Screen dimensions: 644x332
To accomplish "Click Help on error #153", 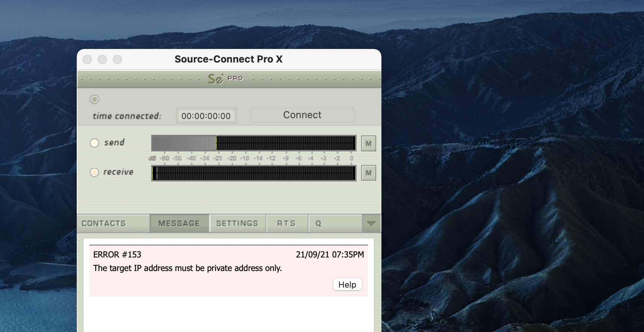I will point(347,285).
